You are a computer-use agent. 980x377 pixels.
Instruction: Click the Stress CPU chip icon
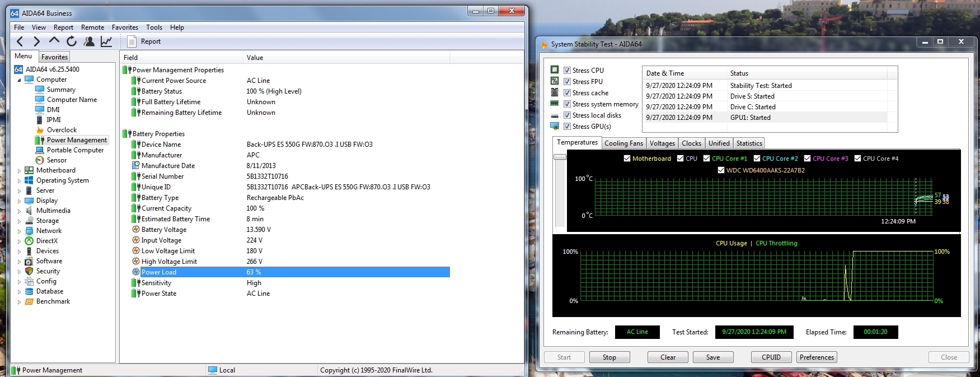(555, 69)
